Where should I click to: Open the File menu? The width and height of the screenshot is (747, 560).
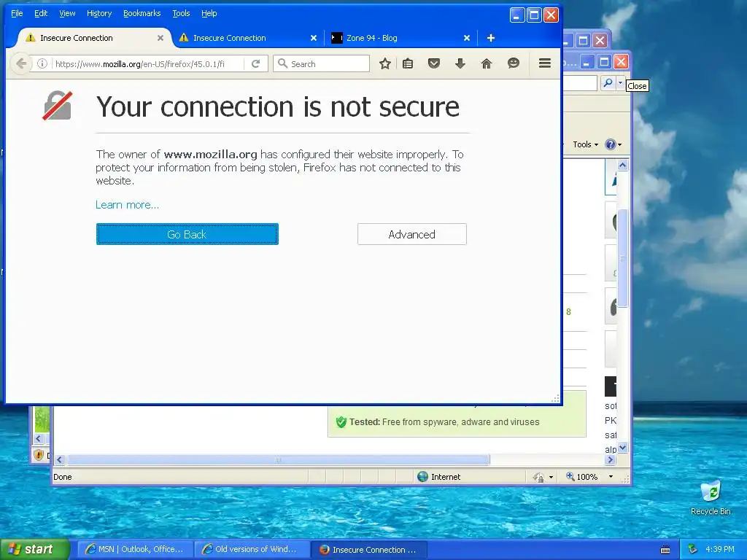pyautogui.click(x=17, y=13)
